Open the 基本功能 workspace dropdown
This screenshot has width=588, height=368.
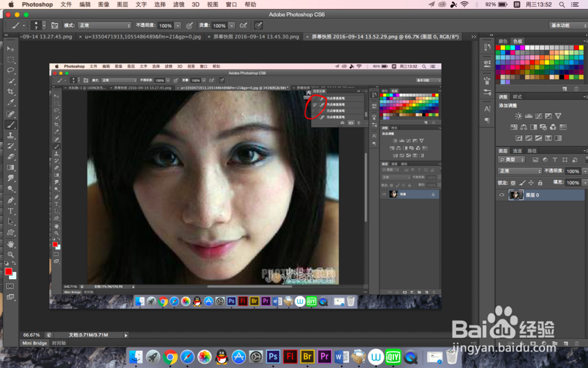(568, 25)
